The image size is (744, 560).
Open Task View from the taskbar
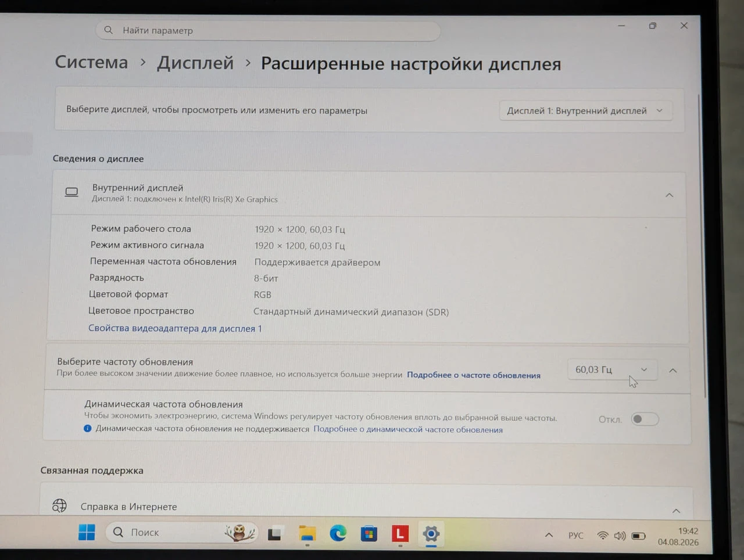coord(275,533)
